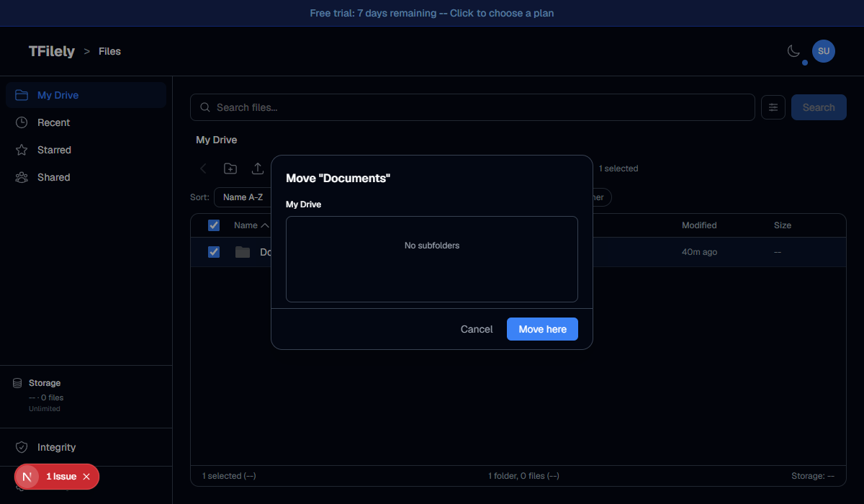
Task: Click the Modified column header
Action: (x=699, y=225)
